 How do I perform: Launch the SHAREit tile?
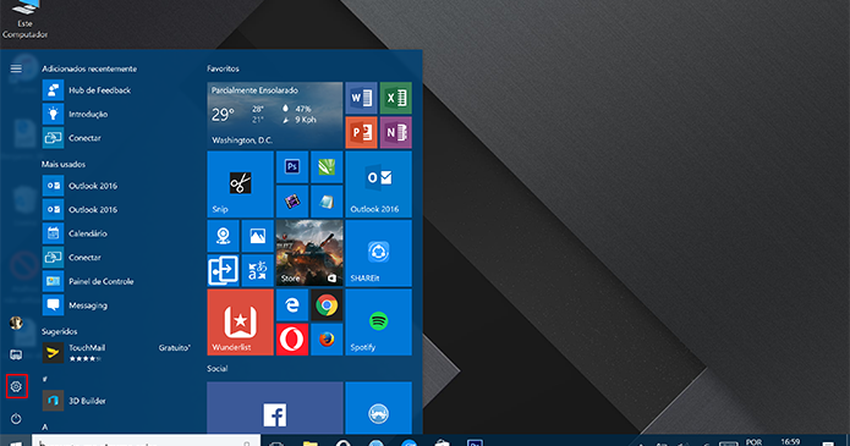point(378,253)
